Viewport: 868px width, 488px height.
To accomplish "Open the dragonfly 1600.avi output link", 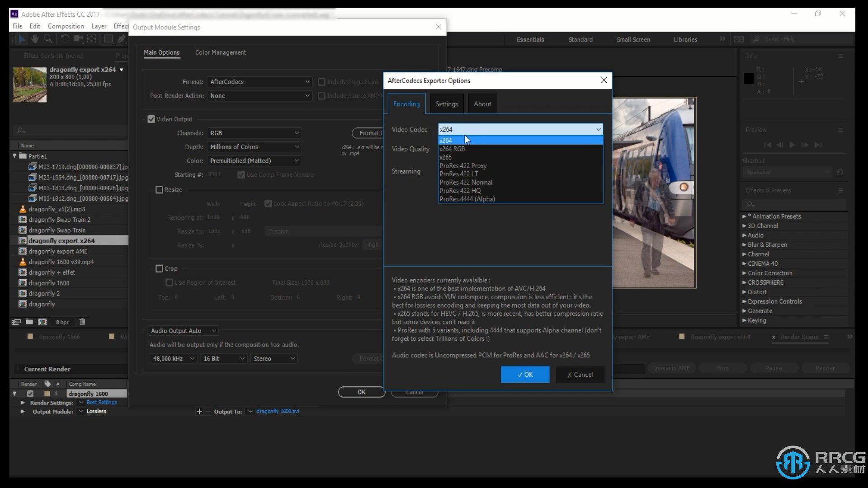I will (x=278, y=411).
